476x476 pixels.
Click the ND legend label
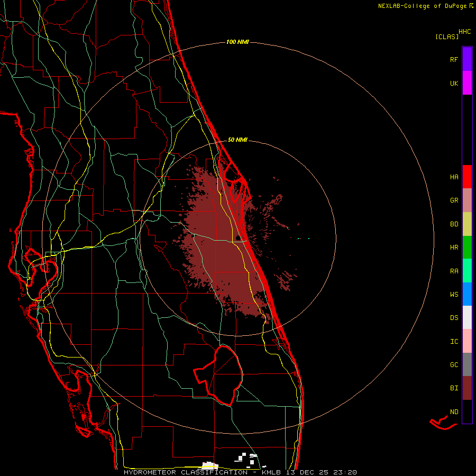454,412
